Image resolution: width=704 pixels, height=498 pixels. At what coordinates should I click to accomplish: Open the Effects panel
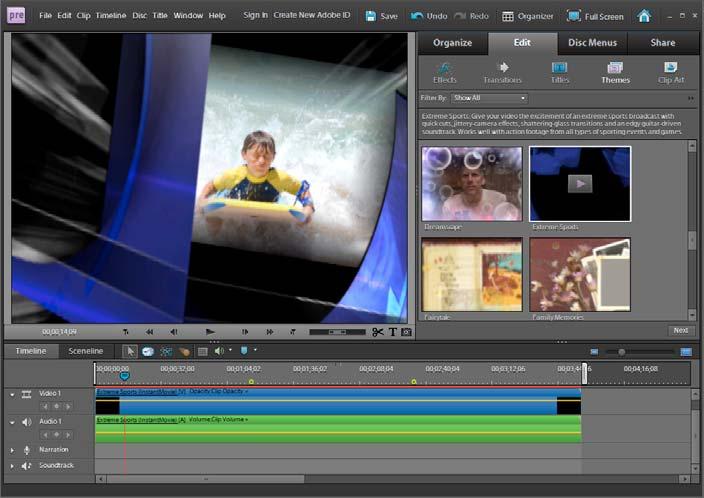click(x=444, y=73)
